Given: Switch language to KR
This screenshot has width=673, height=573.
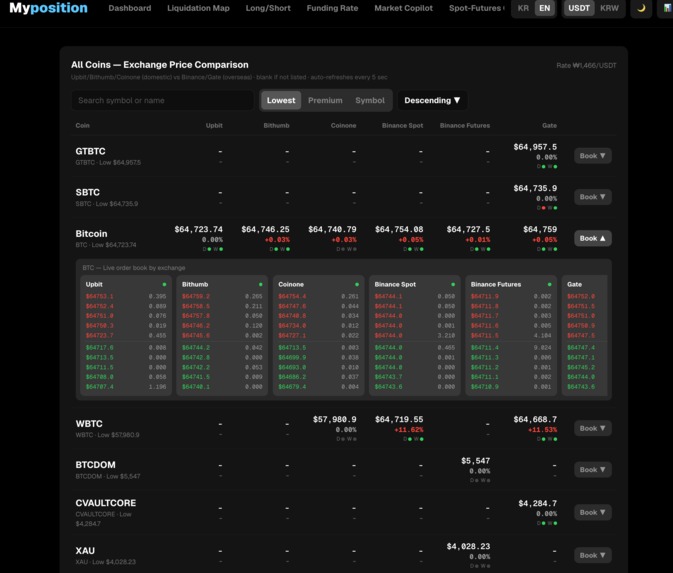Looking at the screenshot, I should coord(523,8).
